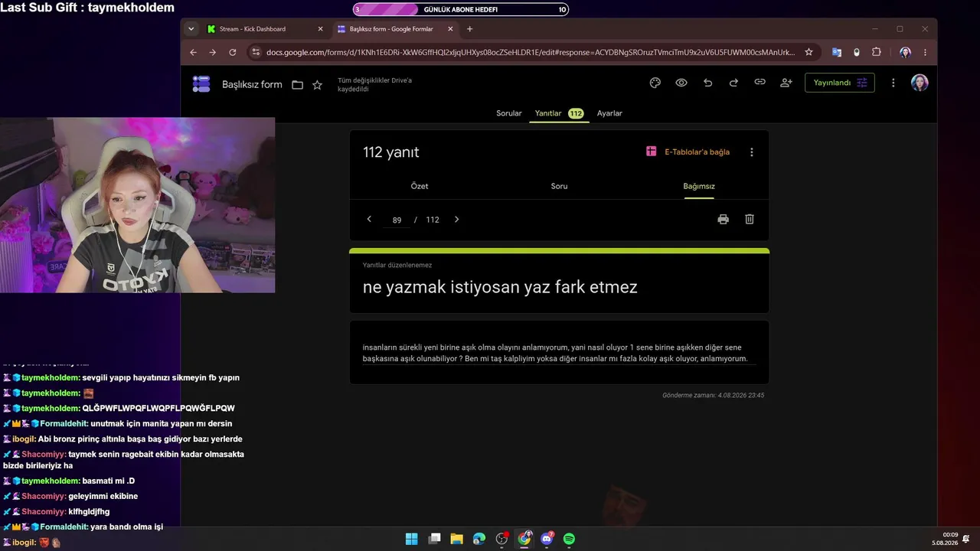Redo the last form change
980x551 pixels.
[733, 83]
